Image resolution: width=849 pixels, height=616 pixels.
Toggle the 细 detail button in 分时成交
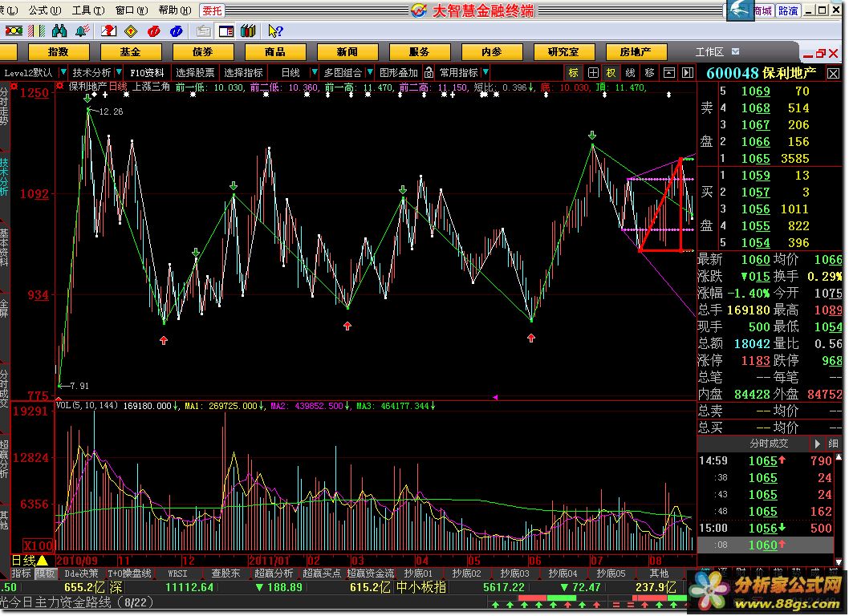833,444
